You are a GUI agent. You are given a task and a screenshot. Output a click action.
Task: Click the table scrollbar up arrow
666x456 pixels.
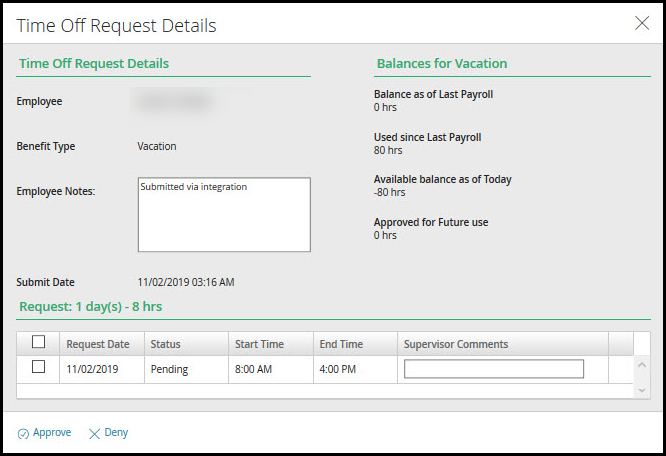tap(645, 365)
